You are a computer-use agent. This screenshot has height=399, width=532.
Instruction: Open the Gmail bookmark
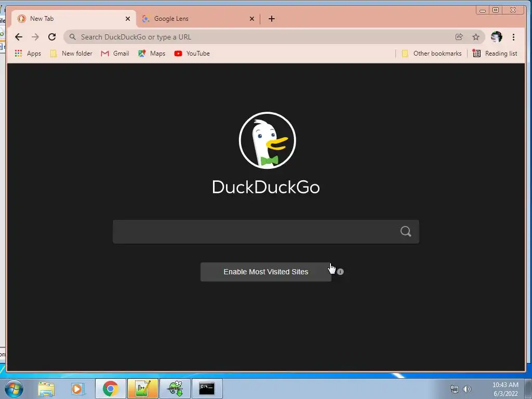point(115,54)
